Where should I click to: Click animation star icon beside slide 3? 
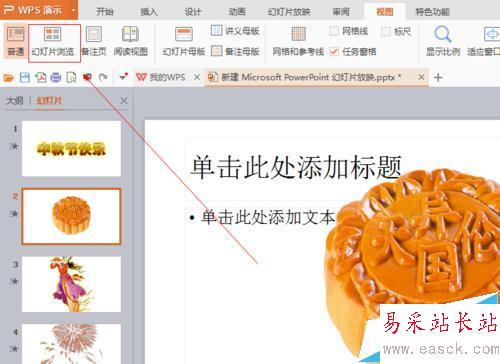click(14, 281)
